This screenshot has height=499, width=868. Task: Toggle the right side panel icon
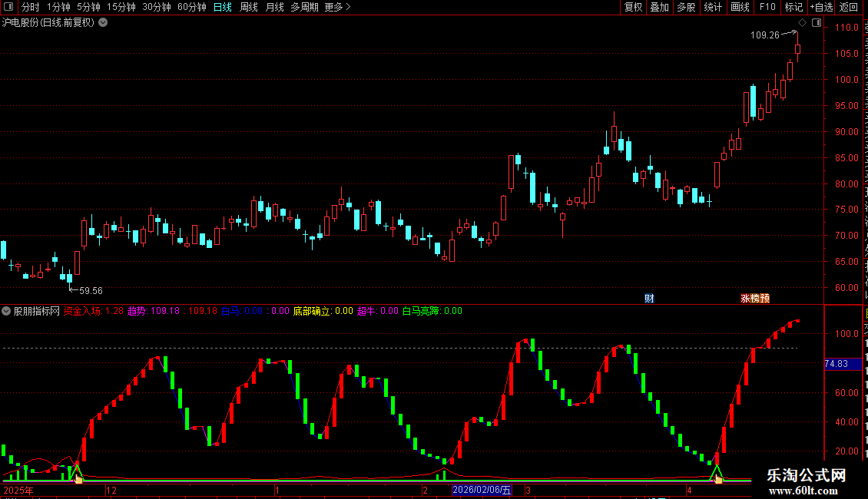point(817,23)
